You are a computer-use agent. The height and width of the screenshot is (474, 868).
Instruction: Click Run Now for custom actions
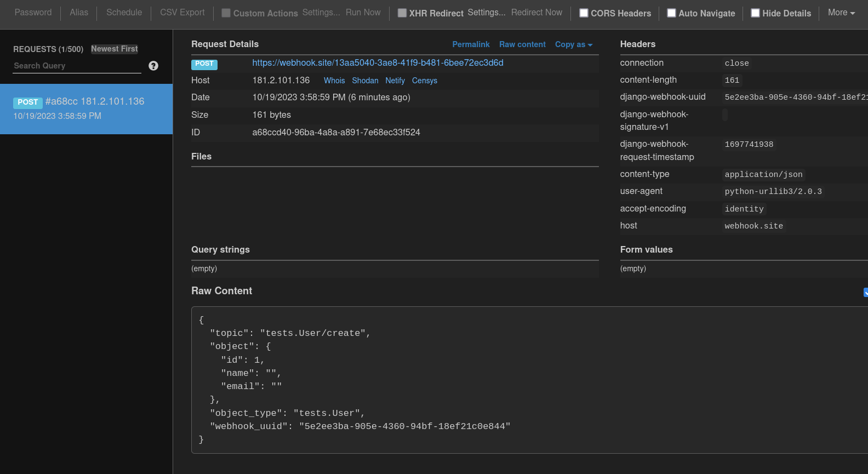pyautogui.click(x=363, y=12)
